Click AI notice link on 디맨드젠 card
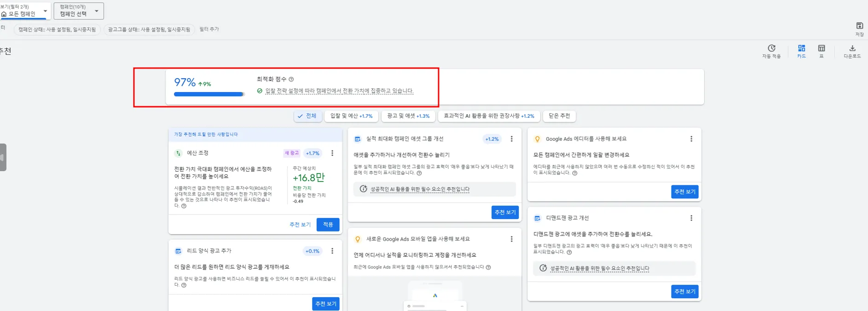 coord(600,268)
